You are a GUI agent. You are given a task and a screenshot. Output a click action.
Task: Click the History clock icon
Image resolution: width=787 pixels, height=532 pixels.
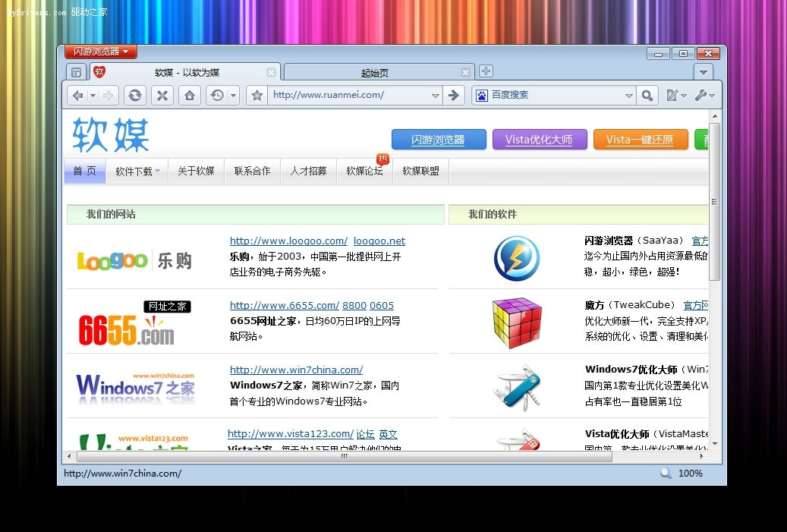[217, 95]
